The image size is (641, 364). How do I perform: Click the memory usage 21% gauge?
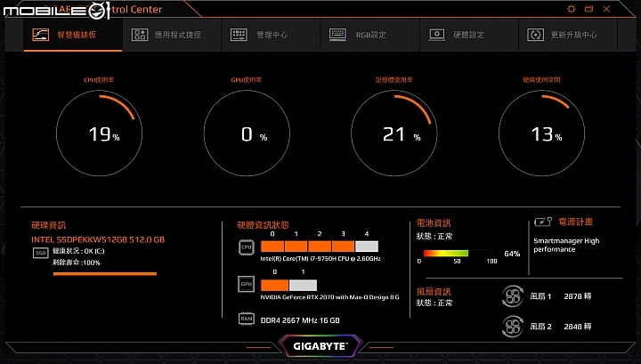coord(394,133)
